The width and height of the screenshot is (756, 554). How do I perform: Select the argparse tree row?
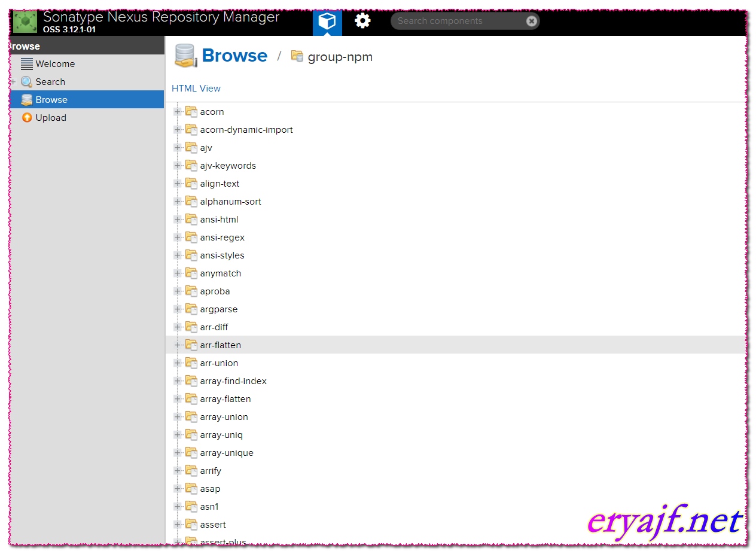click(x=456, y=309)
